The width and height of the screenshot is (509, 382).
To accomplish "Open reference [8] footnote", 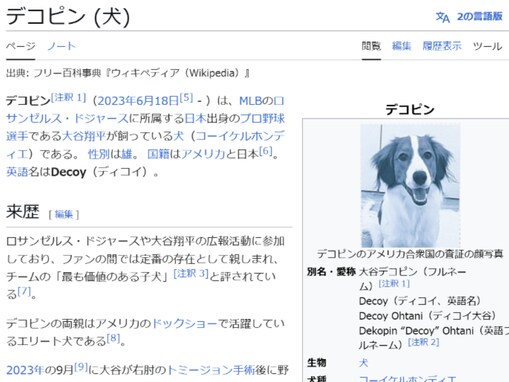I will [113, 338].
